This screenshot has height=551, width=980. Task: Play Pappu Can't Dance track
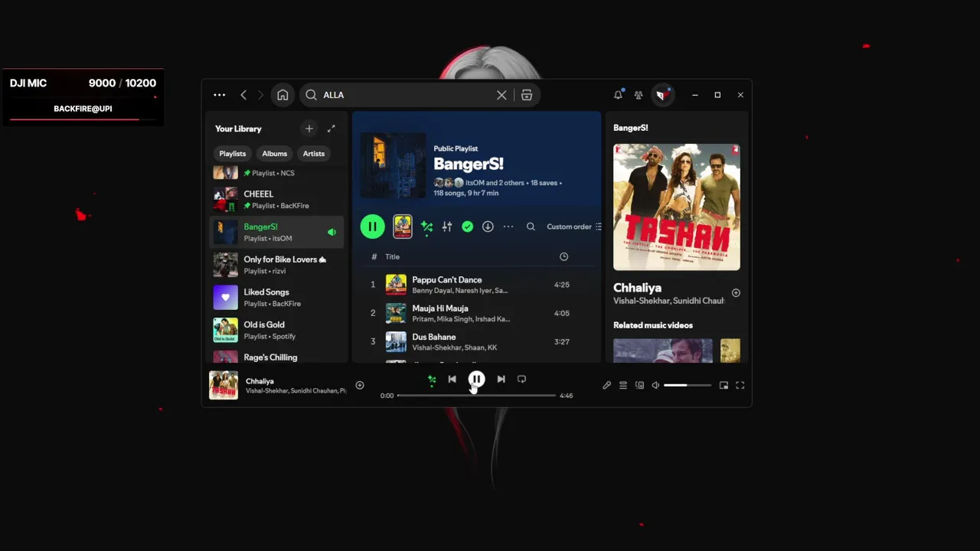coord(476,285)
